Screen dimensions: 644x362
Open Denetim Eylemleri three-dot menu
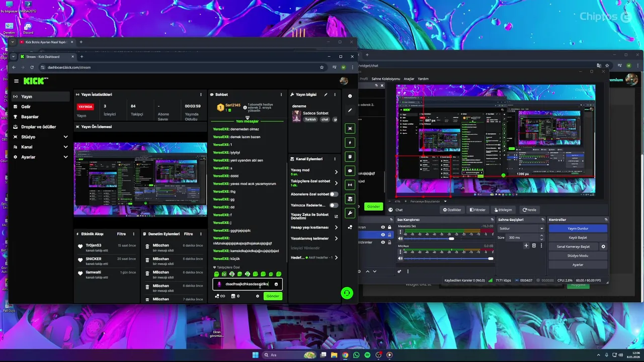tap(201, 234)
